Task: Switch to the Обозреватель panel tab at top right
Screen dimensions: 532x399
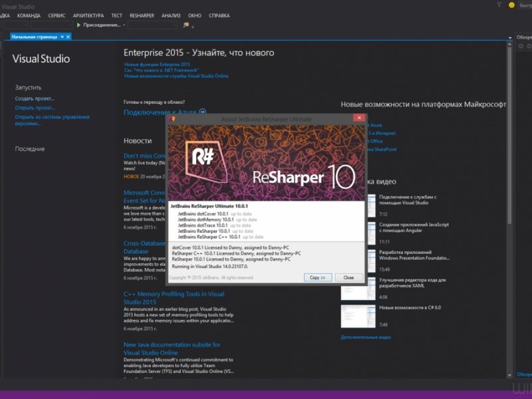Action: pyautogui.click(x=524, y=37)
